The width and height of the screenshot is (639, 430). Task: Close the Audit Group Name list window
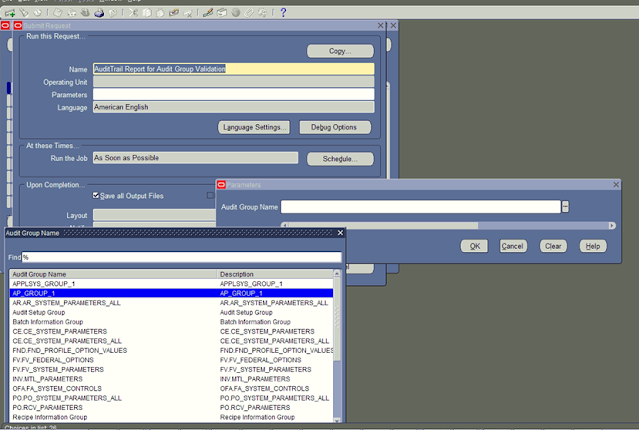[x=340, y=233]
